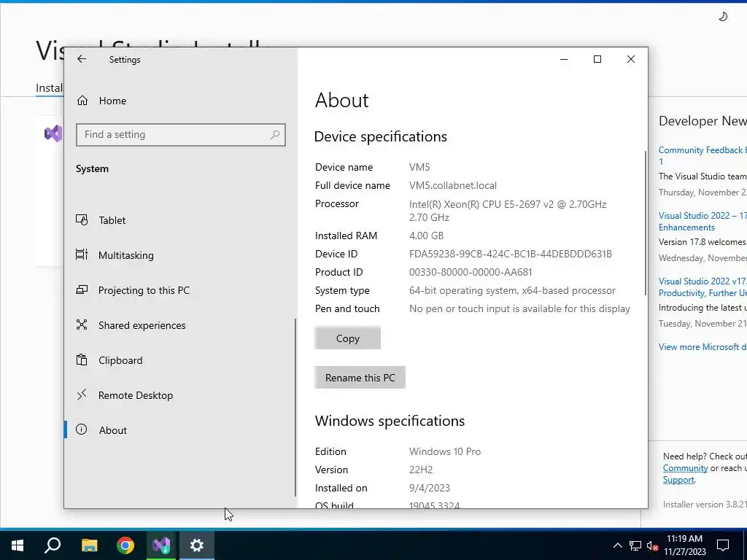Maximize the Settings window
Viewport: 747px width, 560px height.
click(597, 59)
